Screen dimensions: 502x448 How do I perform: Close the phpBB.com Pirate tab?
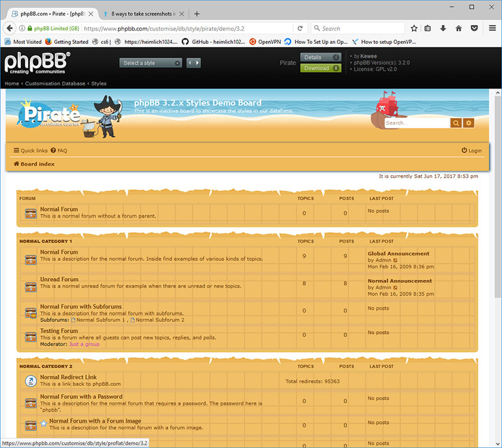click(91, 14)
